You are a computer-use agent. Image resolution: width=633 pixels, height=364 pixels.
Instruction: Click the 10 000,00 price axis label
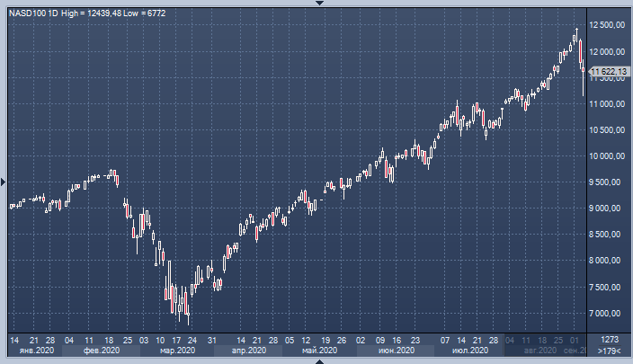[607, 156]
